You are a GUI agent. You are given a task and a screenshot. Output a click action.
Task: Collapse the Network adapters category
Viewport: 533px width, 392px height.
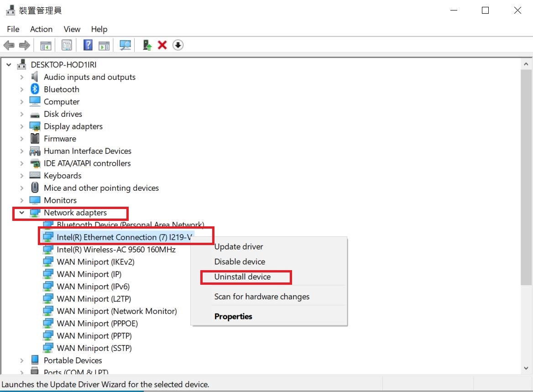click(21, 213)
